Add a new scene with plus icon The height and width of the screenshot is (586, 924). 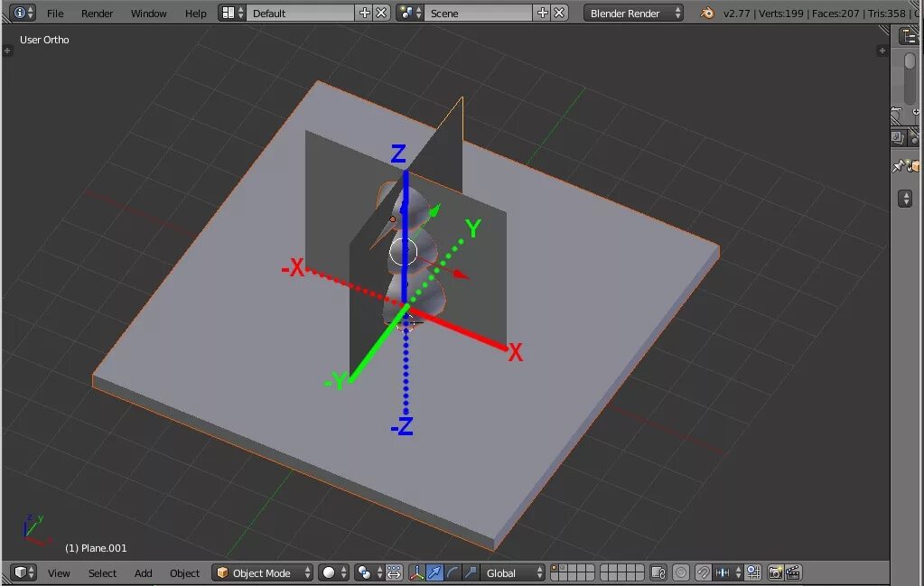pos(542,13)
